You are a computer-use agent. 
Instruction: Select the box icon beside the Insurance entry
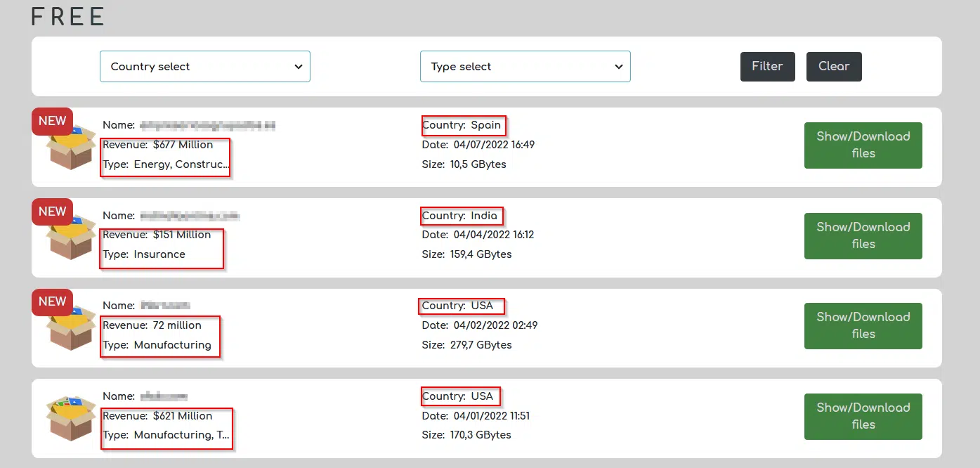tap(72, 240)
